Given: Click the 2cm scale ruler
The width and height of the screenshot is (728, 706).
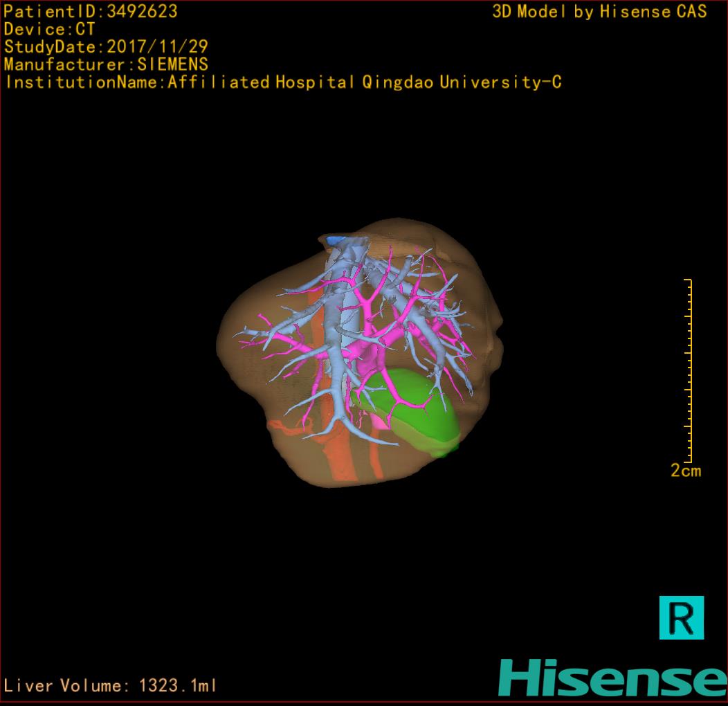Looking at the screenshot, I should tap(689, 371).
